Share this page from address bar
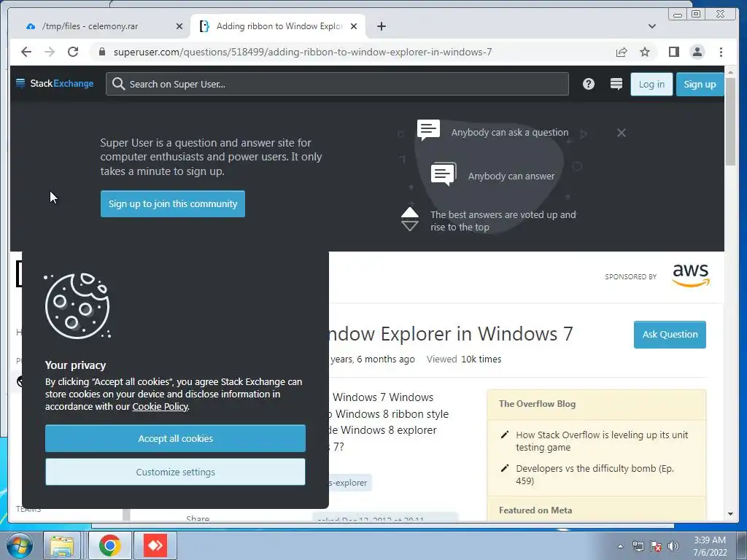 tap(622, 52)
